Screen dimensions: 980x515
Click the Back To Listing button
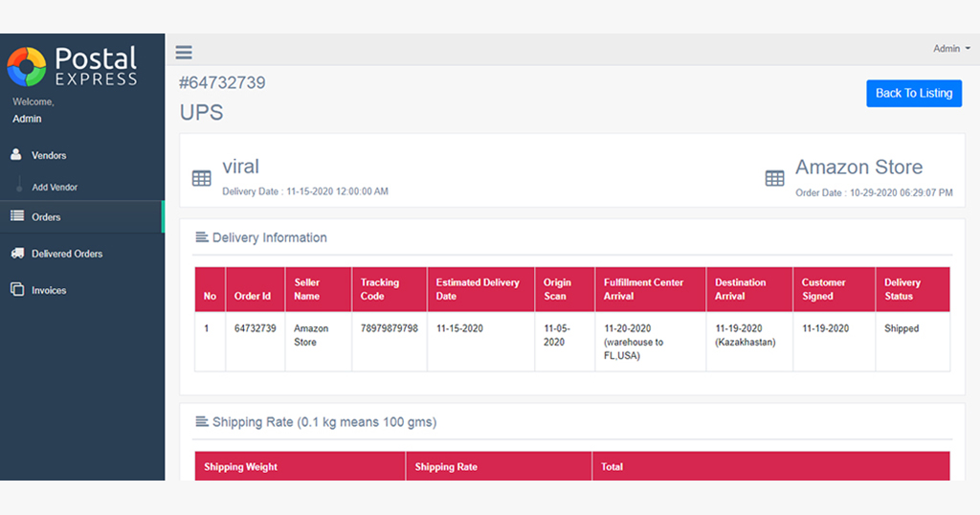914,93
